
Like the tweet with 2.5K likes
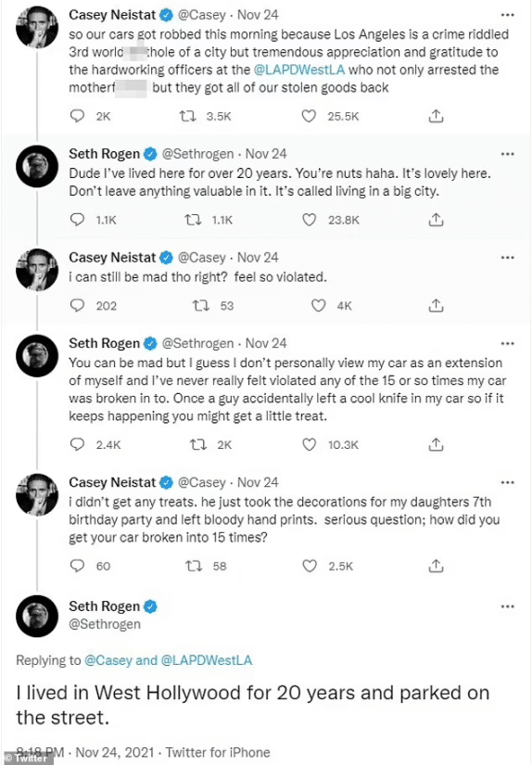(310, 566)
